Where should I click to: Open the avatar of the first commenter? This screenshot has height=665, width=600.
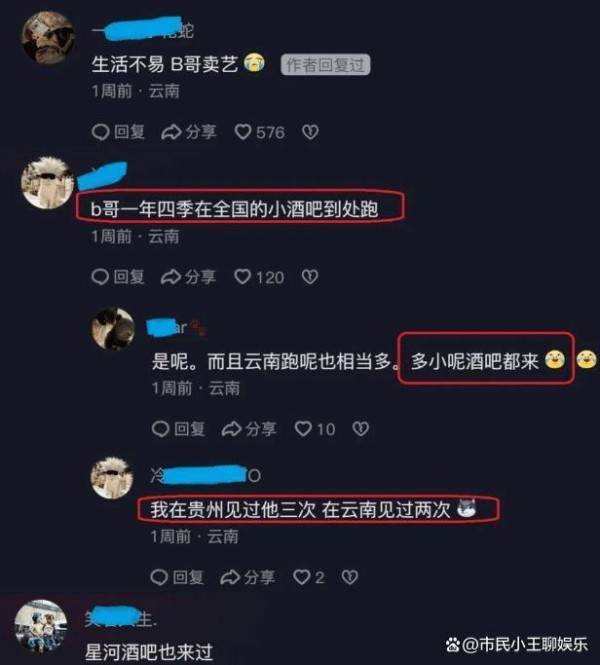(x=47, y=37)
